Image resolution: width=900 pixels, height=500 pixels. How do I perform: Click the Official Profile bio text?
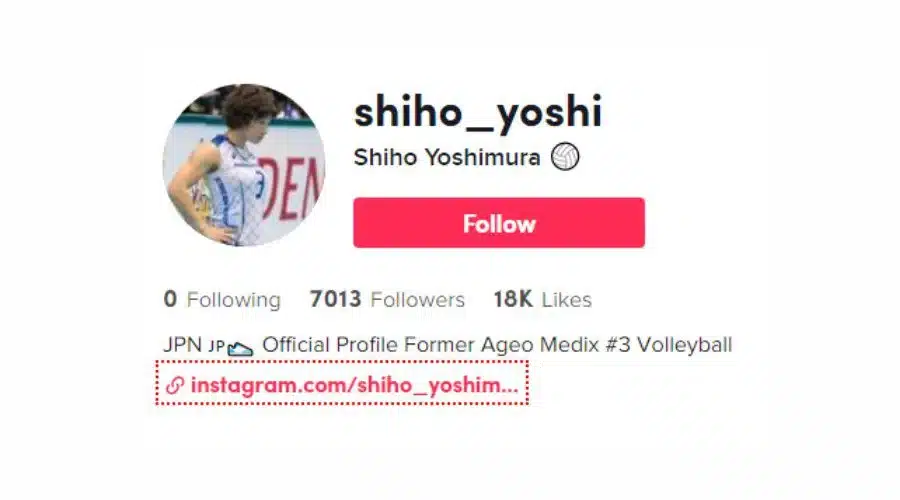[x=329, y=345]
